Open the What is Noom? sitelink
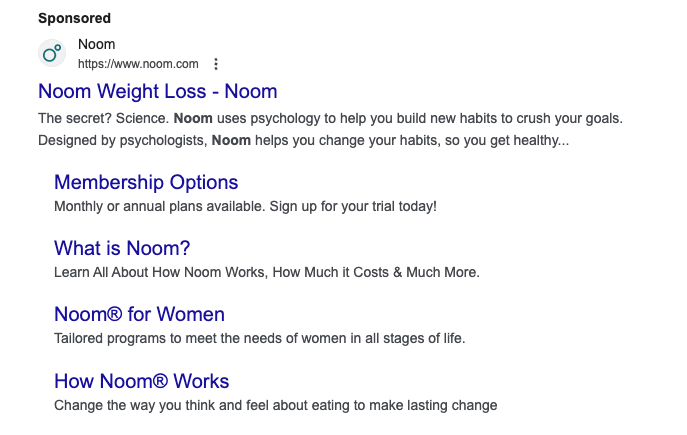This screenshot has width=687, height=435. pos(122,248)
